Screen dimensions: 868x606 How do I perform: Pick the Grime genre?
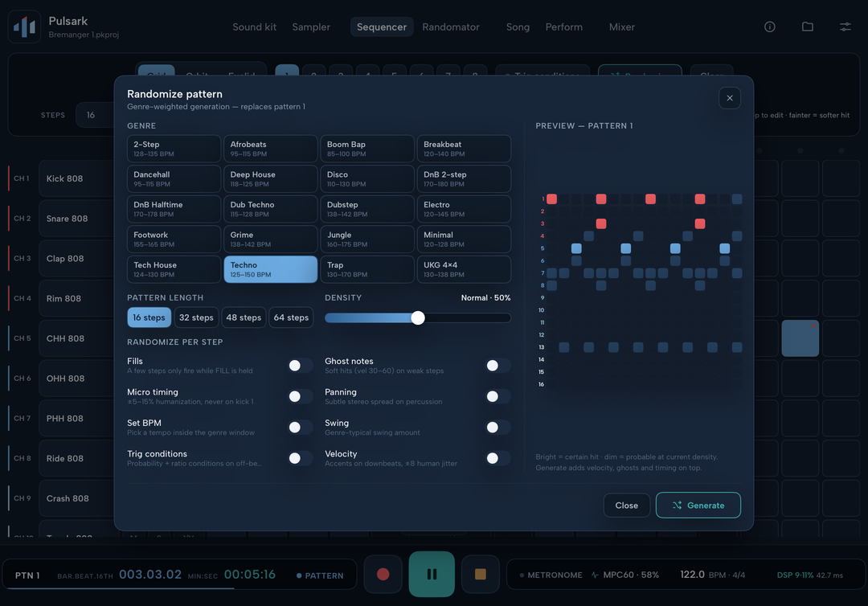coord(271,239)
